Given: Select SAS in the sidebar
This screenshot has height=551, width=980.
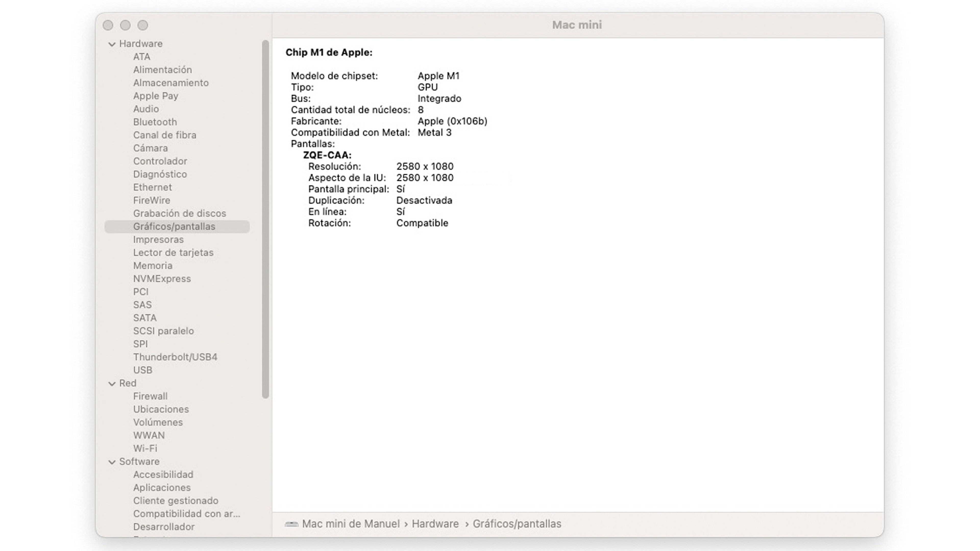Looking at the screenshot, I should pos(142,305).
